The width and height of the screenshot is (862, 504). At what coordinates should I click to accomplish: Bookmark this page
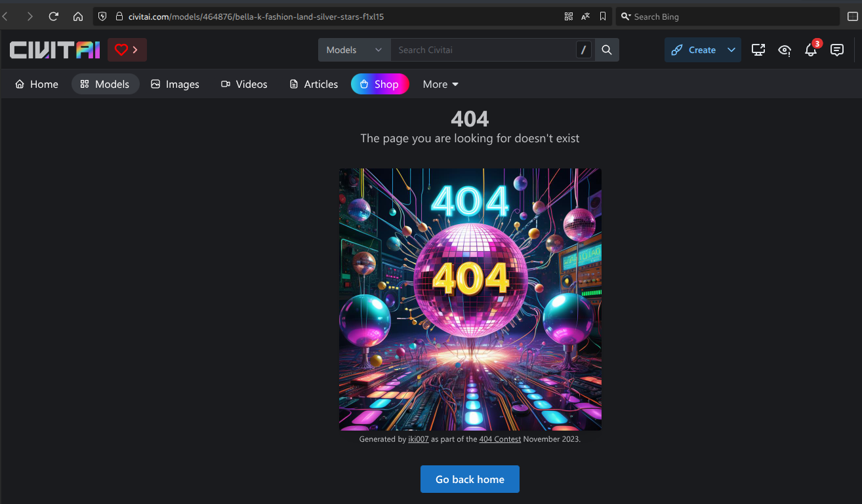pos(603,16)
